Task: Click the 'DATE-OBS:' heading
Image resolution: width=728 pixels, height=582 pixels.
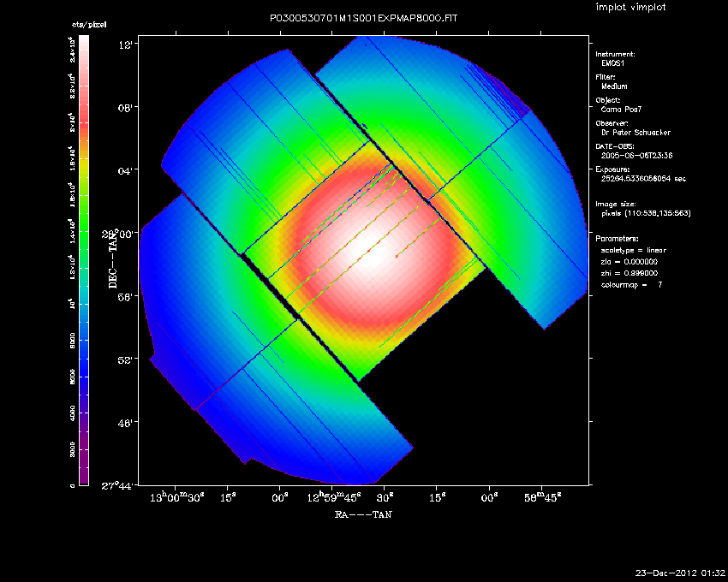Action: (615, 146)
